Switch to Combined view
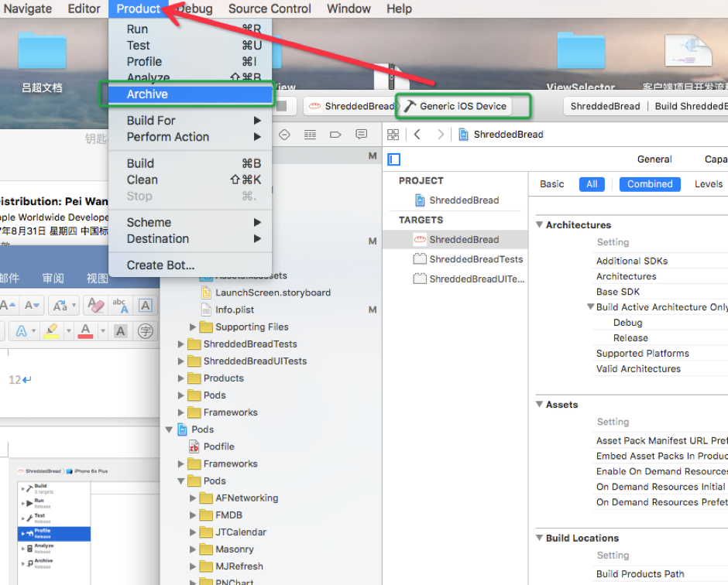 pyautogui.click(x=650, y=184)
